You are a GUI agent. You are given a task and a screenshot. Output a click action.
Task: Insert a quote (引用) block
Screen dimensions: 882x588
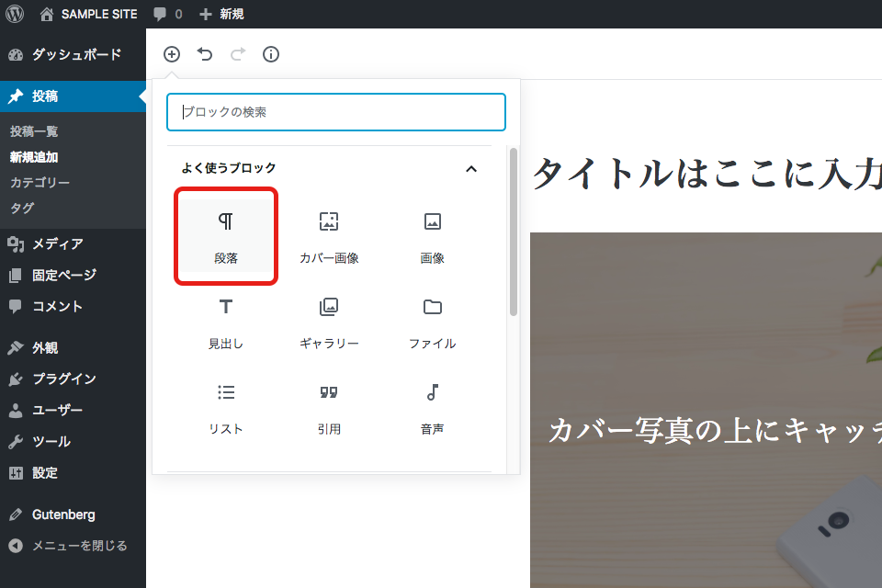[x=329, y=407]
